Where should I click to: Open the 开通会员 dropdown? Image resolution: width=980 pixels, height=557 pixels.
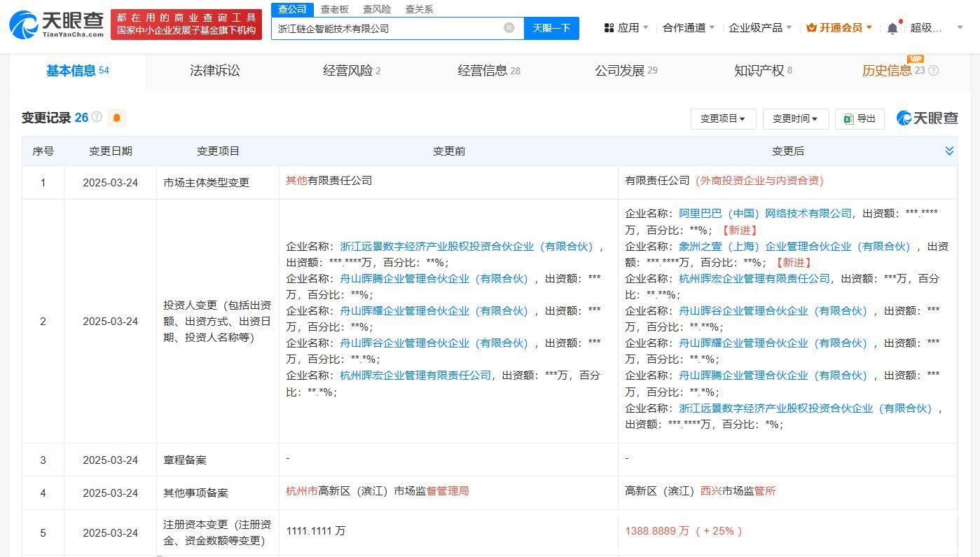[x=839, y=28]
